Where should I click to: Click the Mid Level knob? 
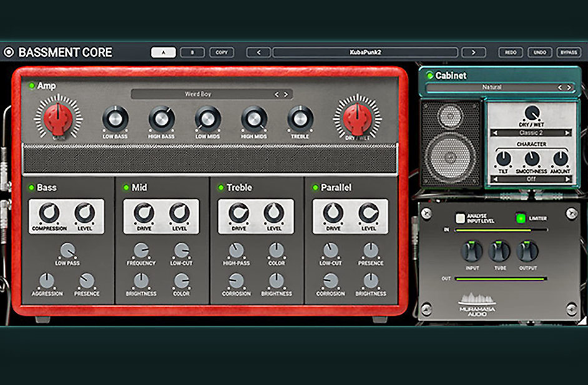click(x=179, y=213)
